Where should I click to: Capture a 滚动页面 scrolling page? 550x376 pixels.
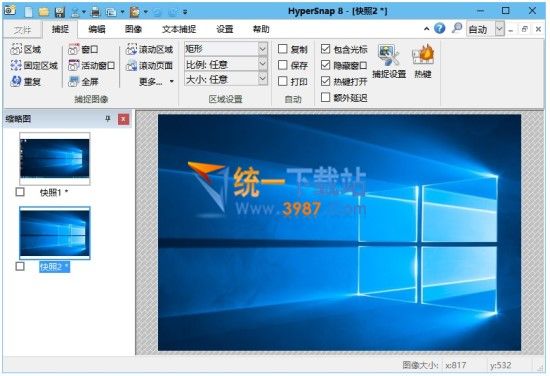(x=149, y=66)
